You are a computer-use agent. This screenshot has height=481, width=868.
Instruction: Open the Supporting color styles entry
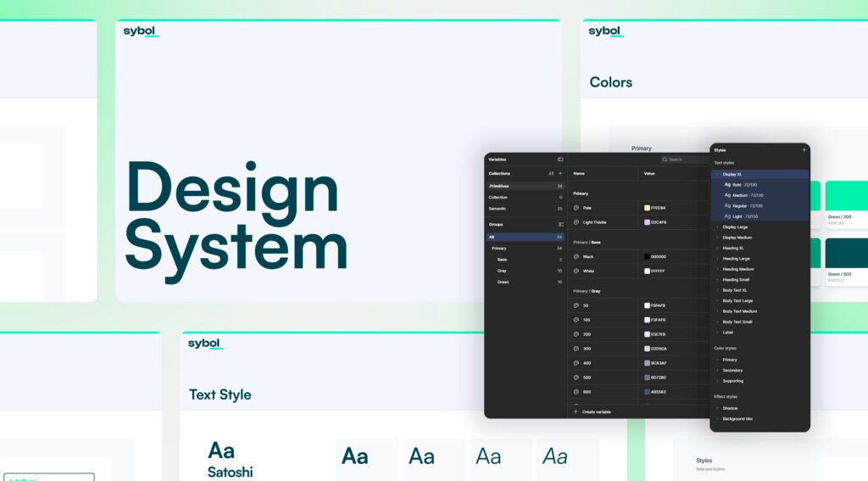(733, 381)
